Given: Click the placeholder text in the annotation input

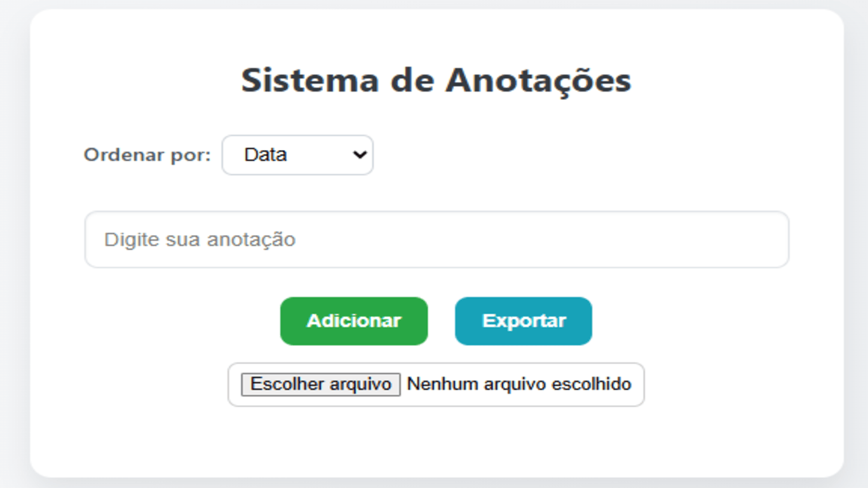Looking at the screenshot, I should [x=200, y=240].
